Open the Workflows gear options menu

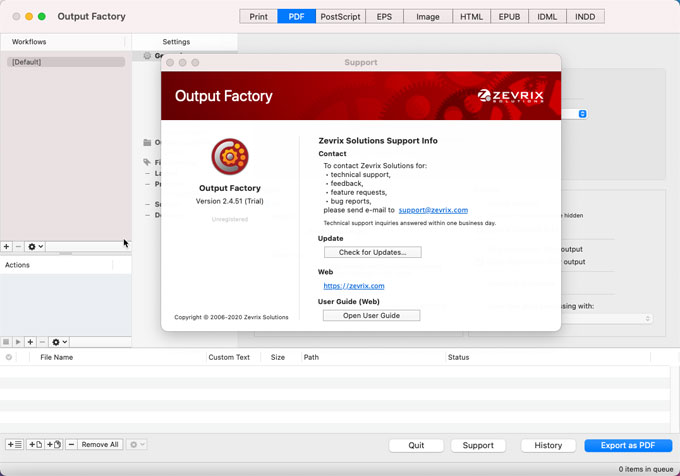(36, 247)
